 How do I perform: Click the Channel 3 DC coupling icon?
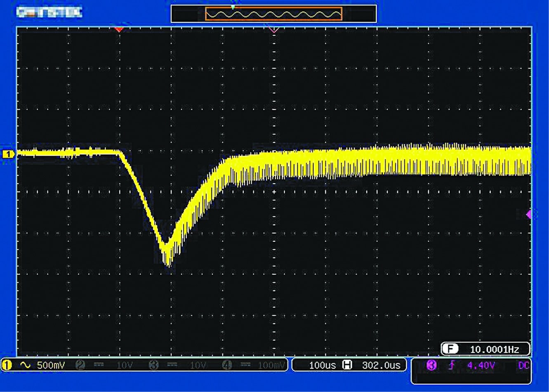pos(172,365)
